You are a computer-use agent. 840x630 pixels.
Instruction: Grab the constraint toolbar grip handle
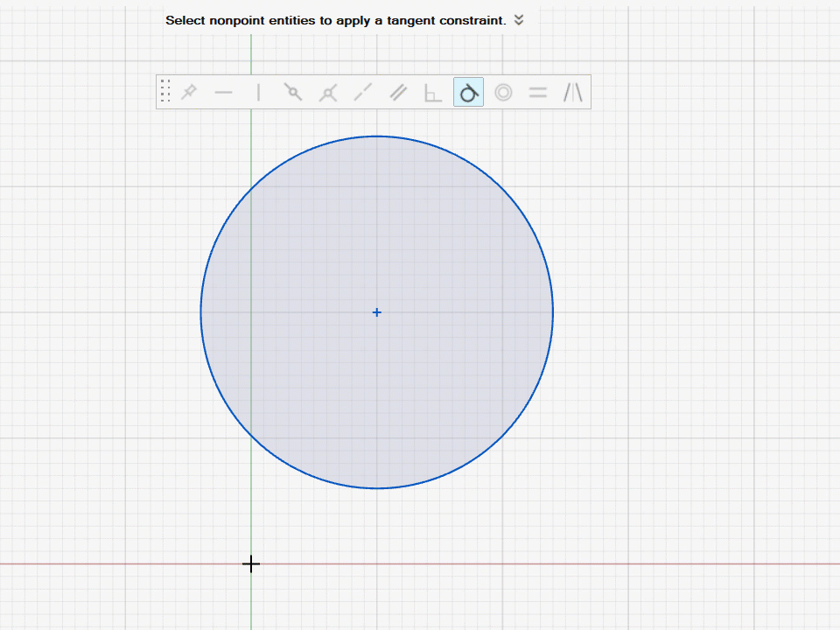[165, 91]
